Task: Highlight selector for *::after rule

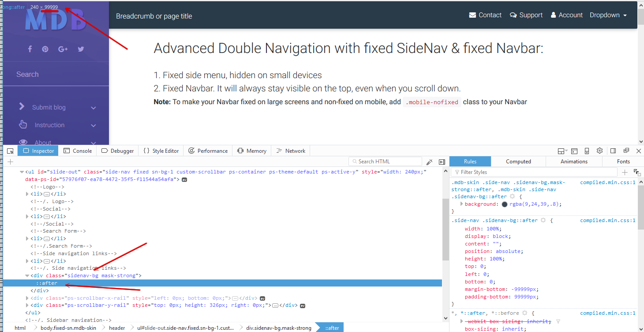Action: 524,313
